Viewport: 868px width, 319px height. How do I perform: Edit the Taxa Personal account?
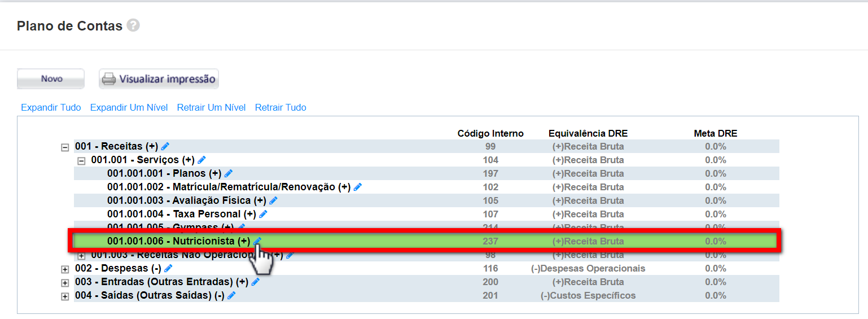(x=263, y=215)
